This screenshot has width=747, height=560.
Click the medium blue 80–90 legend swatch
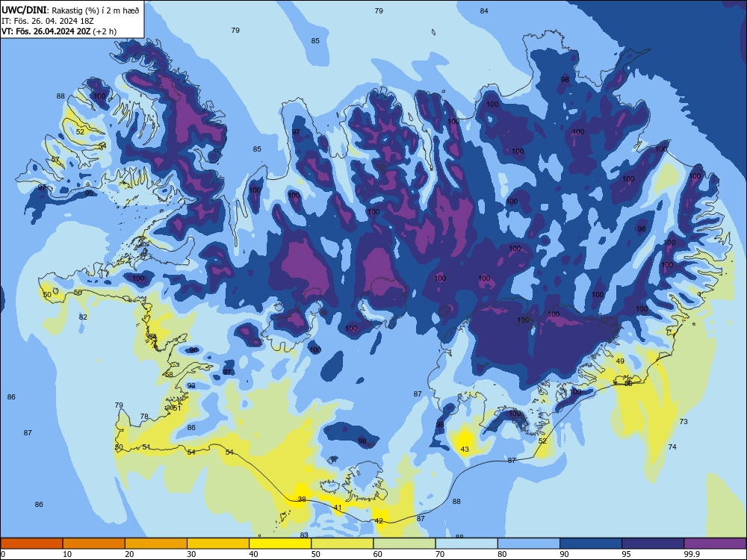[x=529, y=544]
